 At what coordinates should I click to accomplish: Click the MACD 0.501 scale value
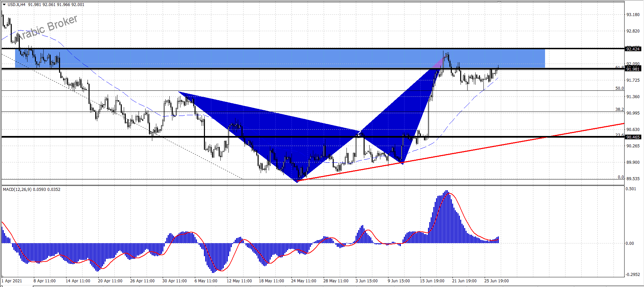(x=631, y=189)
